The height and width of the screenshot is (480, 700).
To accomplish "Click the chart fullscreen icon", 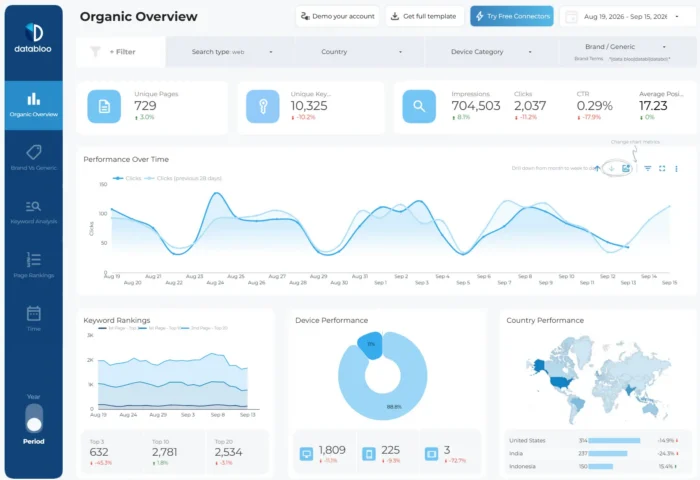I will [x=662, y=168].
